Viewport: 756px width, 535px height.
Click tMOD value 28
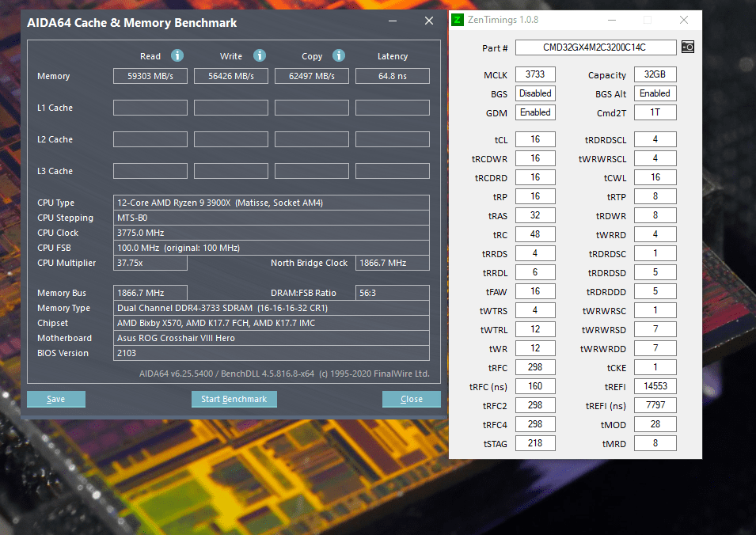pyautogui.click(x=655, y=424)
